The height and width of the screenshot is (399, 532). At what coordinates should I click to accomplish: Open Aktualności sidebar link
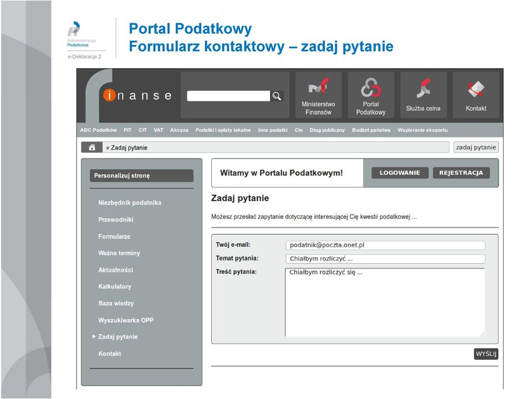click(x=116, y=270)
